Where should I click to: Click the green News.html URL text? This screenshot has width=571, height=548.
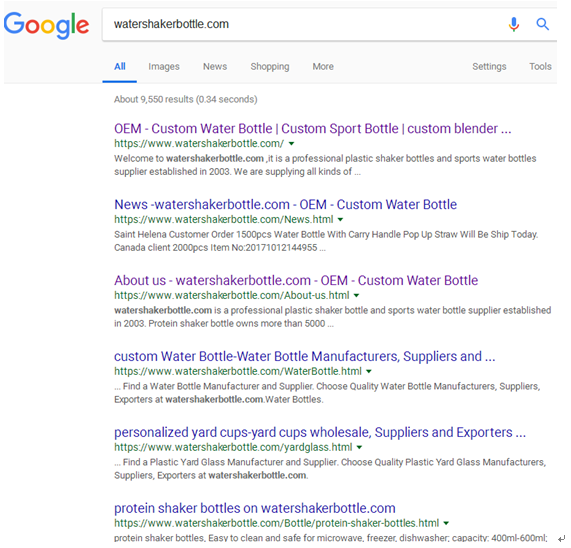coord(224,219)
